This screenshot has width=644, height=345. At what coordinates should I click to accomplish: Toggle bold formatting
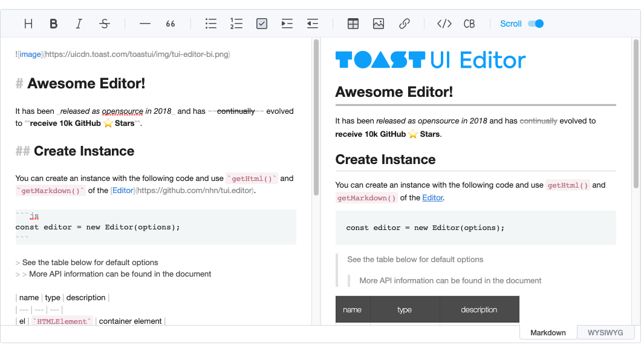coord(53,24)
